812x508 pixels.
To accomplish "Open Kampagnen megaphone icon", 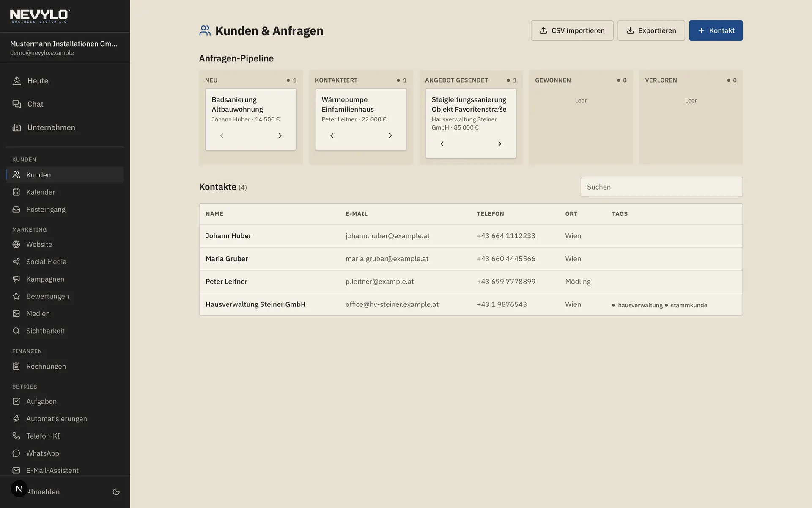I will 16,279.
